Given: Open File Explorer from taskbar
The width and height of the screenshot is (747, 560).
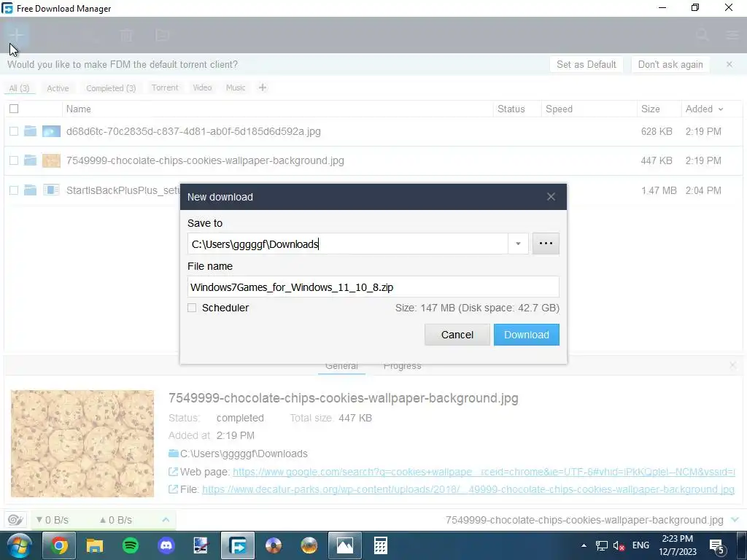Looking at the screenshot, I should point(95,545).
